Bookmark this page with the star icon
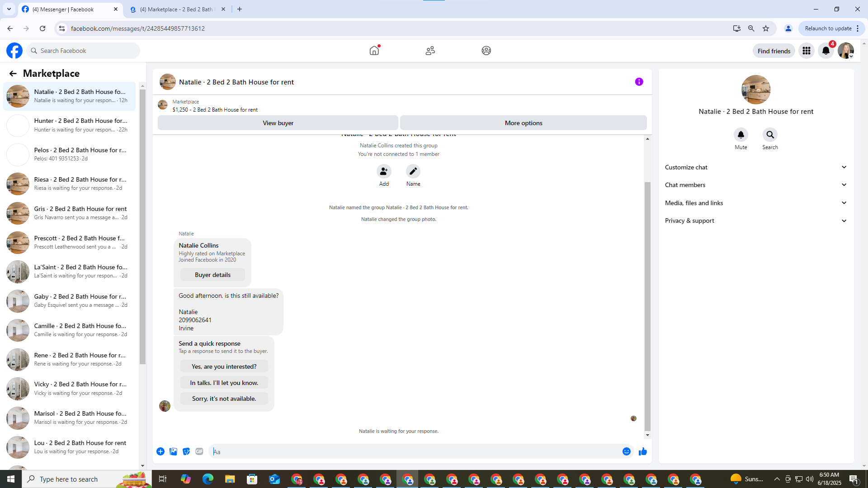The image size is (868, 488). point(766,28)
